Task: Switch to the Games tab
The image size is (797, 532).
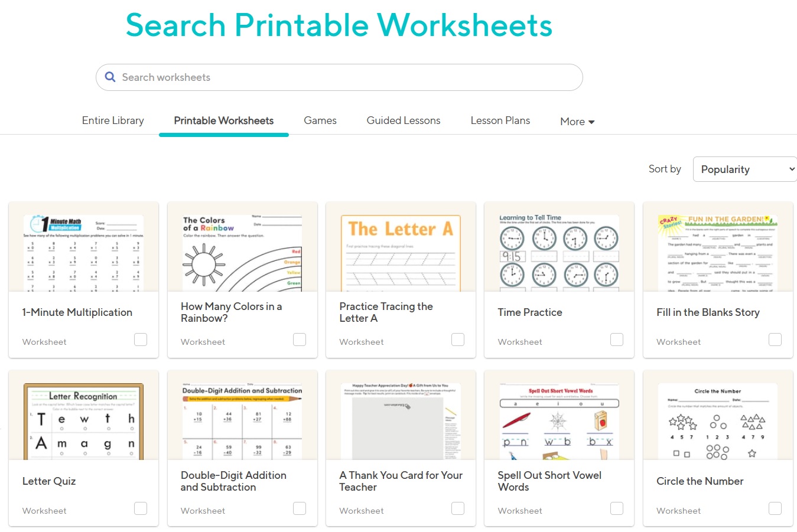Action: pyautogui.click(x=320, y=120)
